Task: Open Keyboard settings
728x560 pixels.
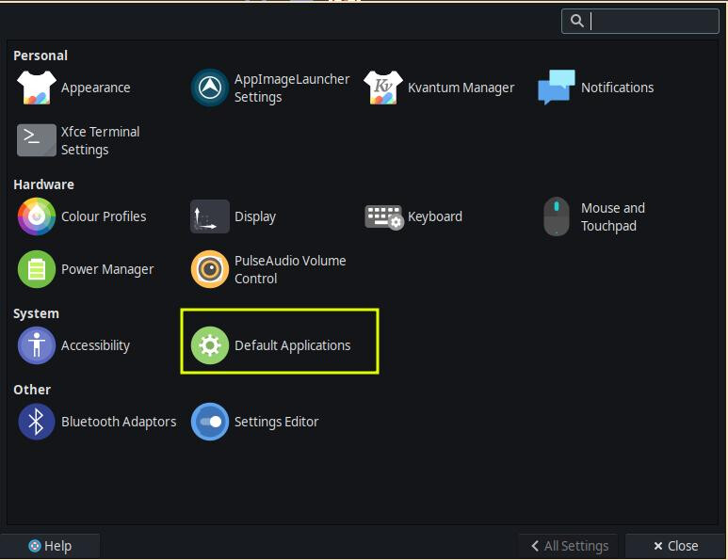Action: point(383,216)
